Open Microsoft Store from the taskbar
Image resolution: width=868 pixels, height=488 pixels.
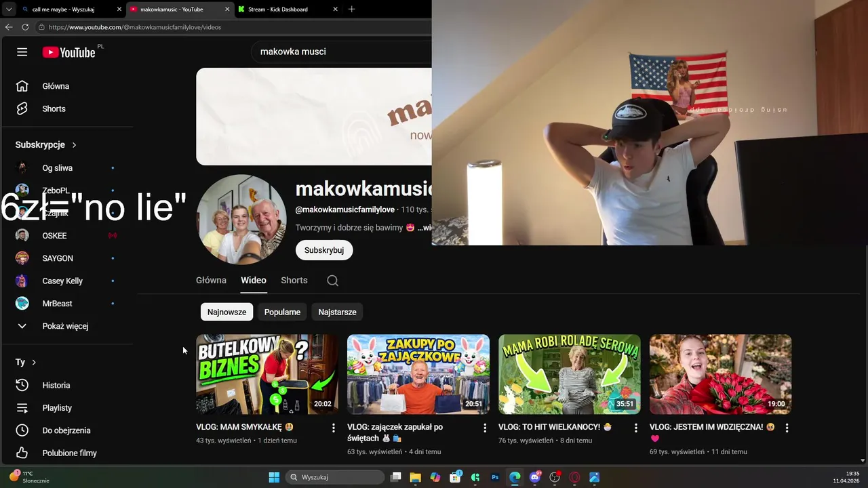click(x=455, y=477)
